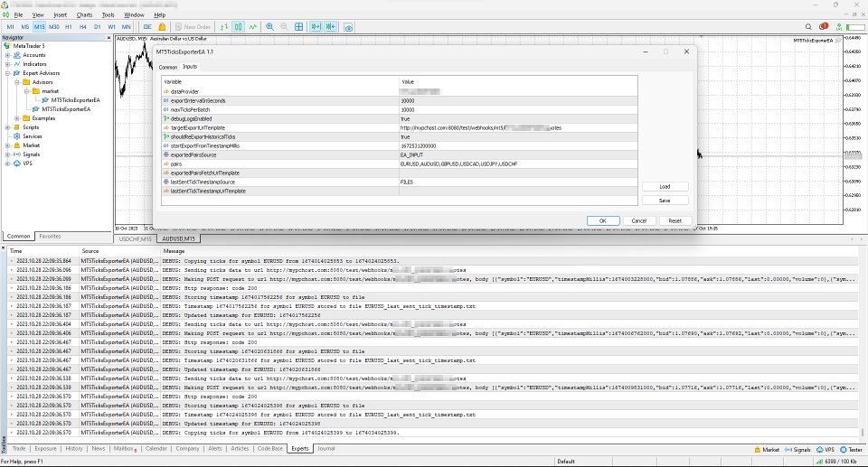The height and width of the screenshot is (467, 868).
Task: Click the Accounts icon in Navigator
Action: [17, 55]
